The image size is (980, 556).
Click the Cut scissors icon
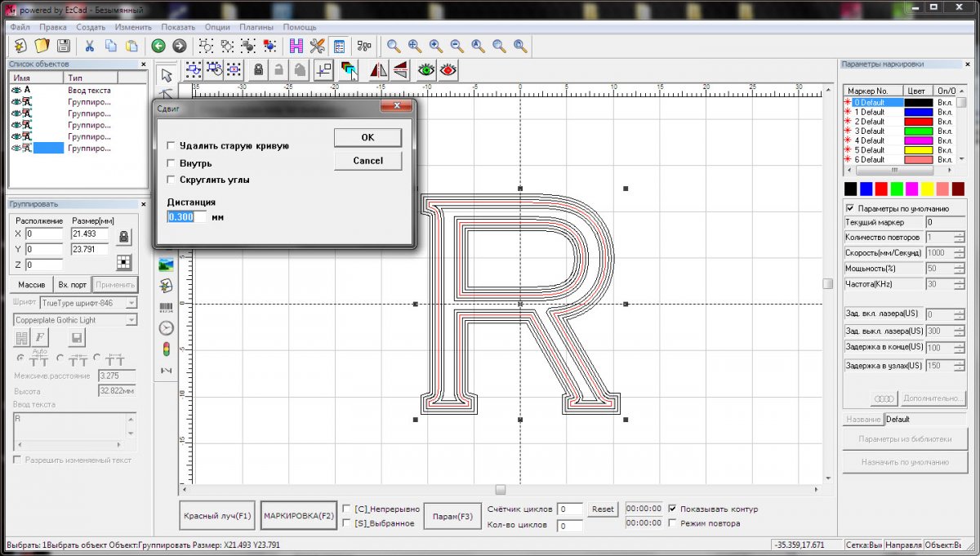point(89,47)
